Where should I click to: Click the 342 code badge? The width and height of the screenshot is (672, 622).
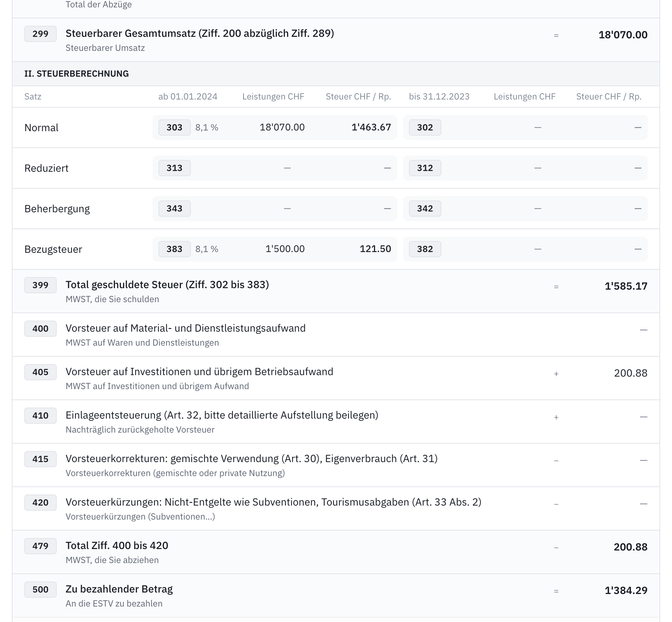tap(425, 209)
